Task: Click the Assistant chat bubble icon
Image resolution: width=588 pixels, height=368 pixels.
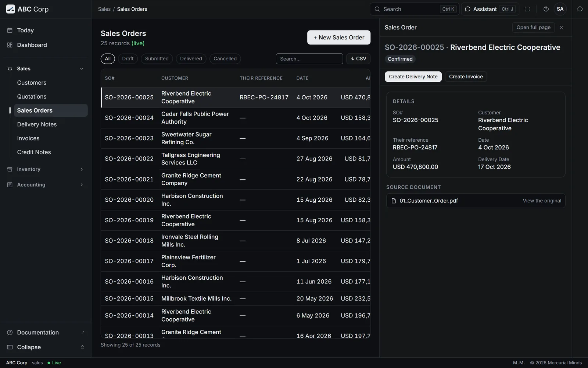Action: [x=467, y=9]
